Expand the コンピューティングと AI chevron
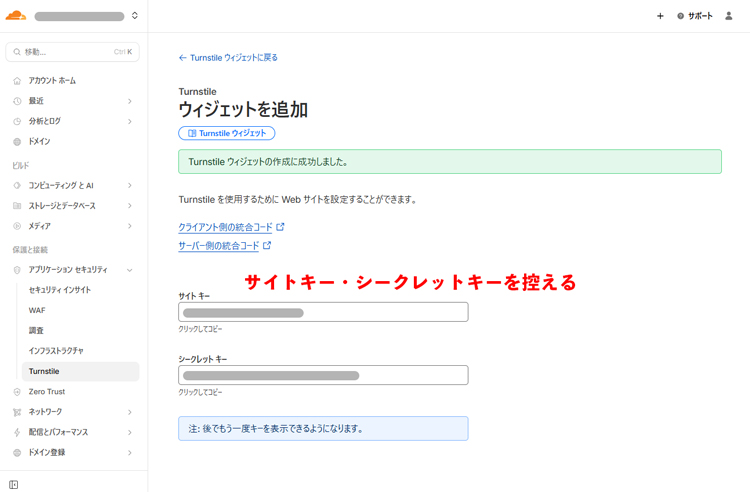 [x=130, y=186]
